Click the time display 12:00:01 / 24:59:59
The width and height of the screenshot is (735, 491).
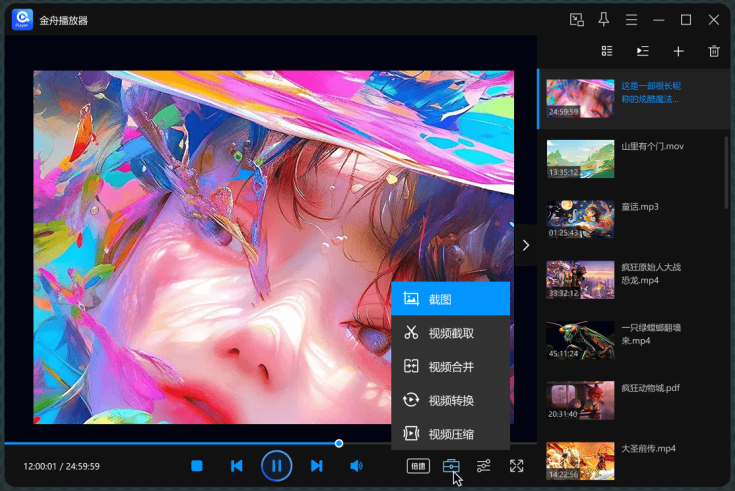tap(61, 466)
